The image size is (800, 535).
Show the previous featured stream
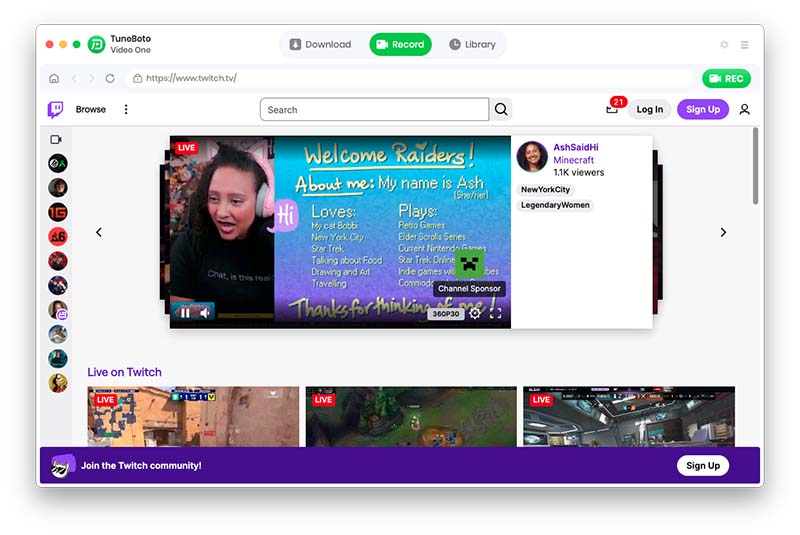click(99, 233)
